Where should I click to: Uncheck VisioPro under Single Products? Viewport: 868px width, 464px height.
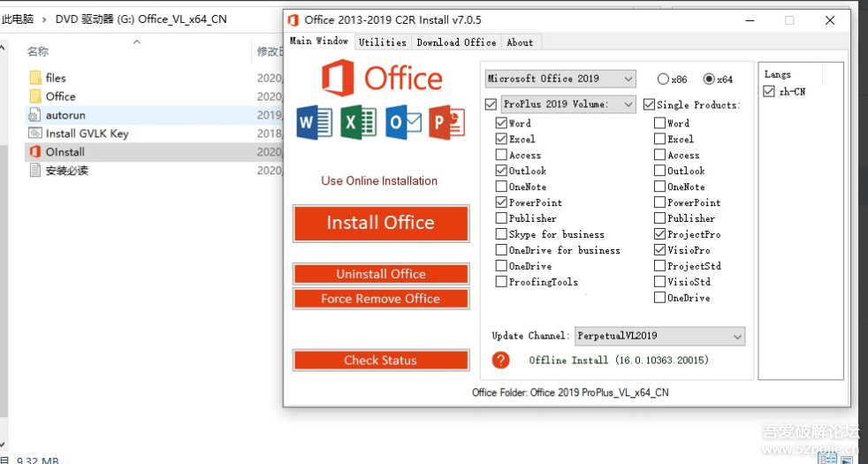coord(659,250)
